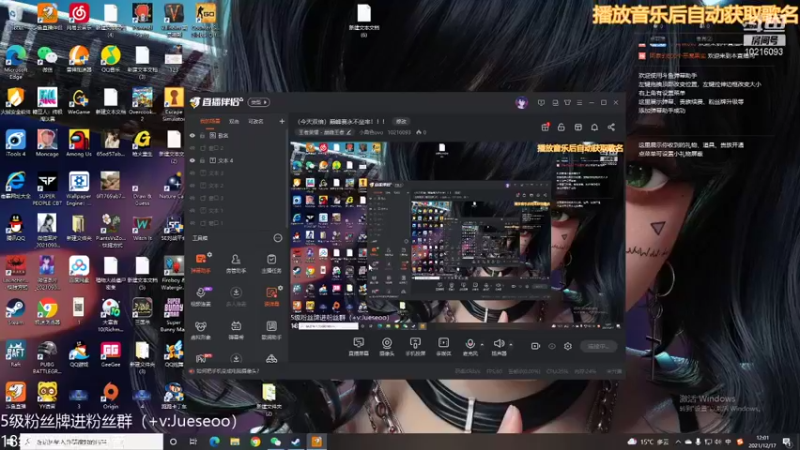800x450 pixels.
Task: Open Microsoft Edge in the taskbar
Action: (214, 441)
